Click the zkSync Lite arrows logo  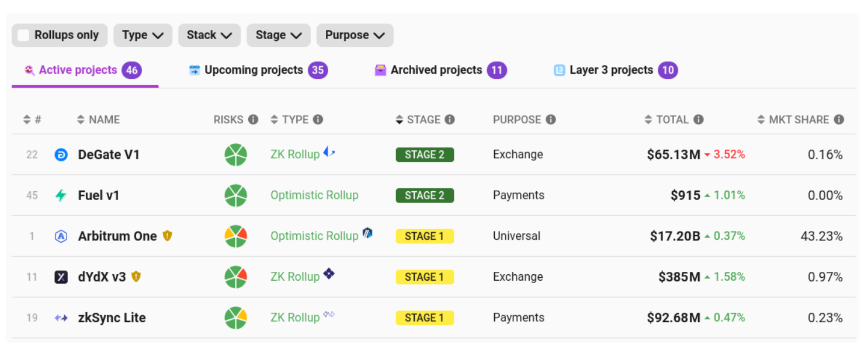click(61, 318)
